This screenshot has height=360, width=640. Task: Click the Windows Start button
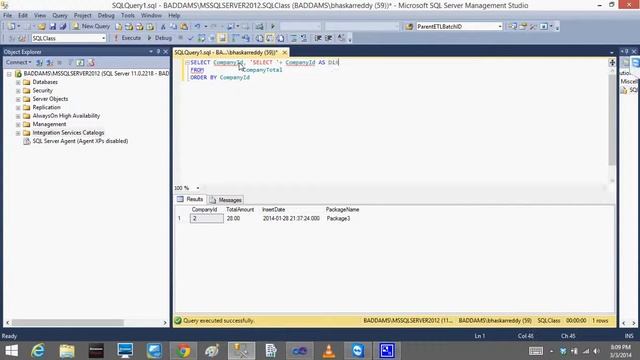click(x=11, y=351)
